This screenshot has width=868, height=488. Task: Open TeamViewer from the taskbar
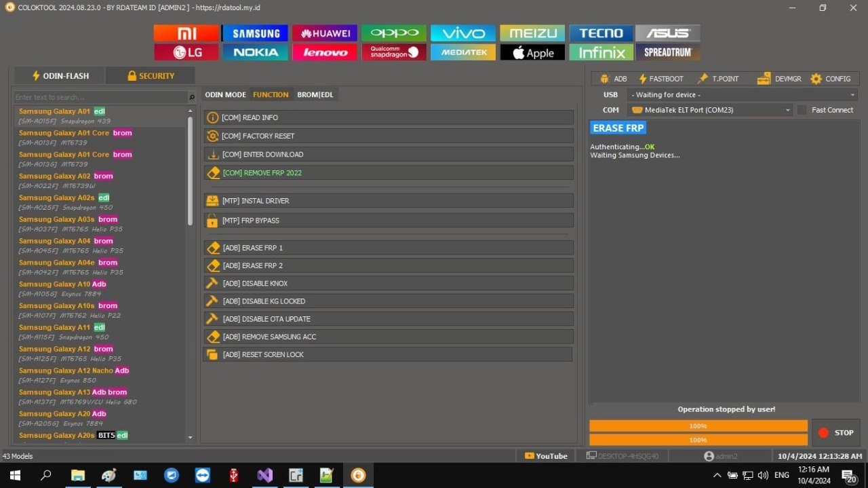pos(203,475)
